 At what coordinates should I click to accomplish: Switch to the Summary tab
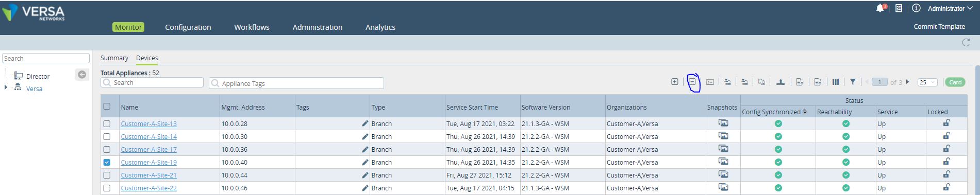(114, 58)
